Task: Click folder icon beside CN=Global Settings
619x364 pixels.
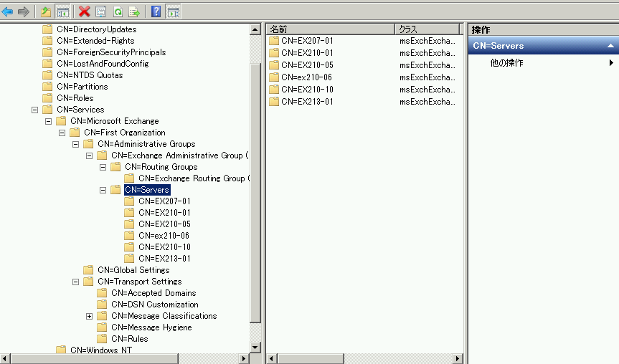Action: 88,269
